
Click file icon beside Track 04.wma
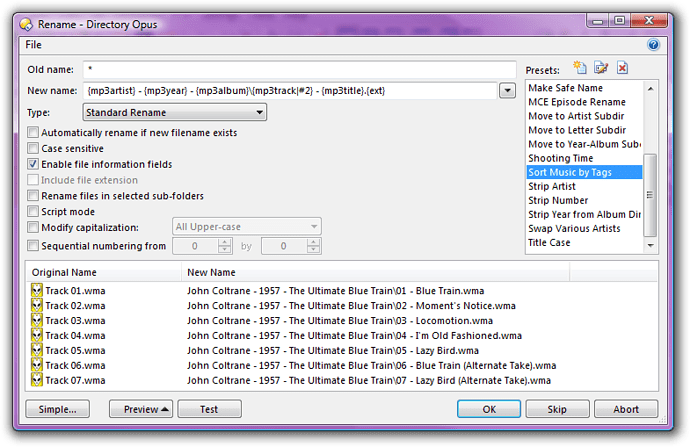pos(37,336)
